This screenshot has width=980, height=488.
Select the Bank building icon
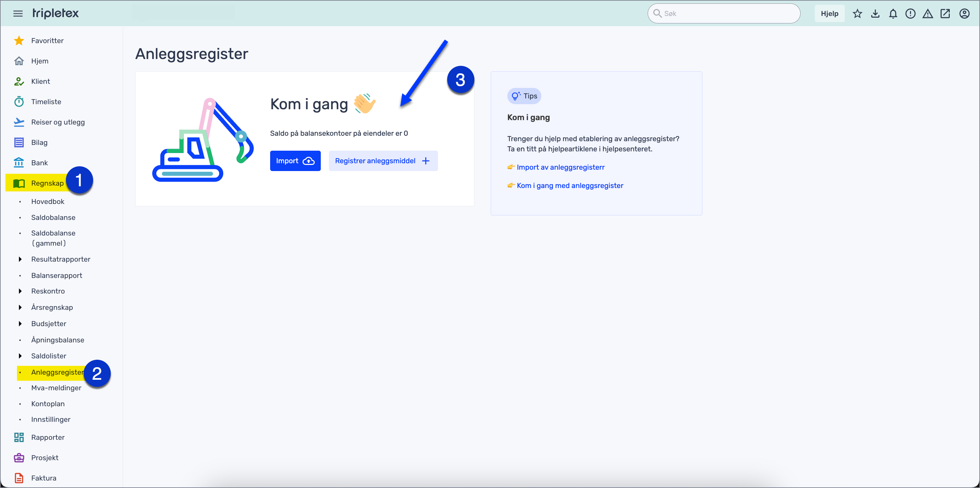pos(19,162)
